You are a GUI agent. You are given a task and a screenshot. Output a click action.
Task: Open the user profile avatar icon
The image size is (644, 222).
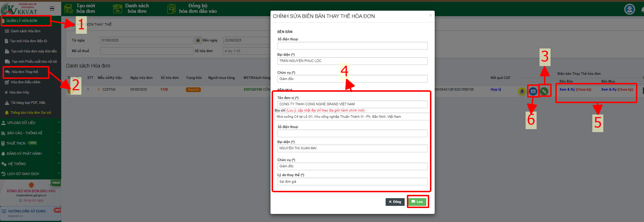coord(629,9)
